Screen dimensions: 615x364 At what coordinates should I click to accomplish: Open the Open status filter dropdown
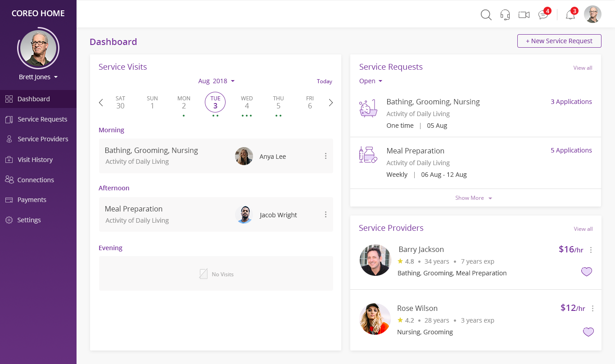[x=371, y=81]
